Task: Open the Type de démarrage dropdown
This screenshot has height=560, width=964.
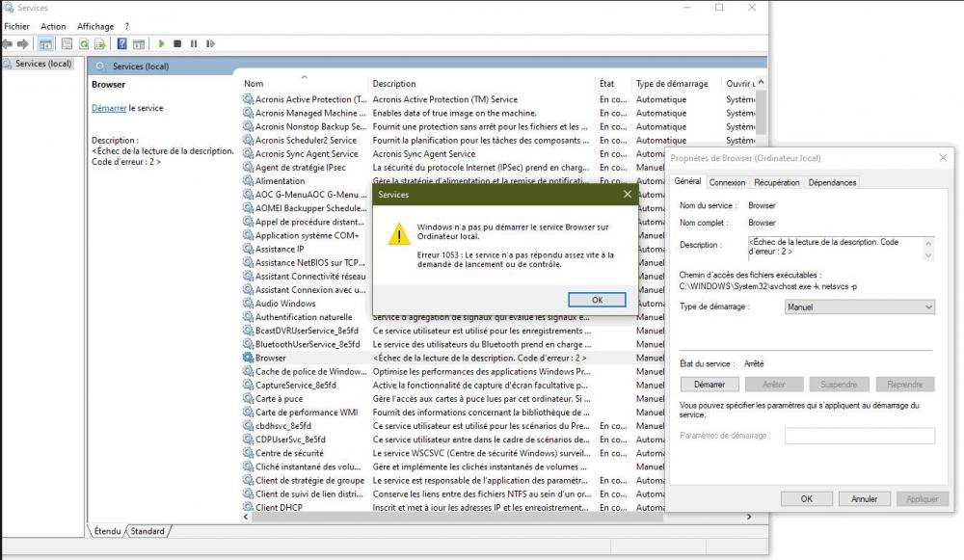Action: click(x=860, y=307)
